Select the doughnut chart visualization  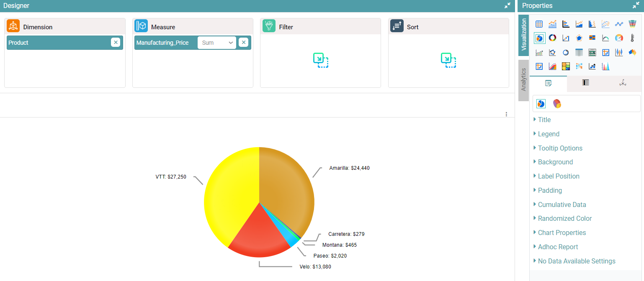[552, 38]
